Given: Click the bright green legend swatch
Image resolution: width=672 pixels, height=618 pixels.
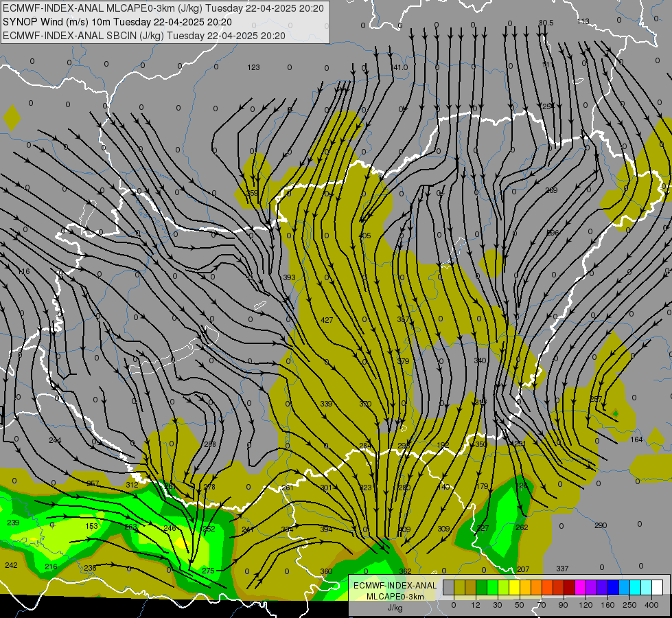Looking at the screenshot, I should [492, 587].
